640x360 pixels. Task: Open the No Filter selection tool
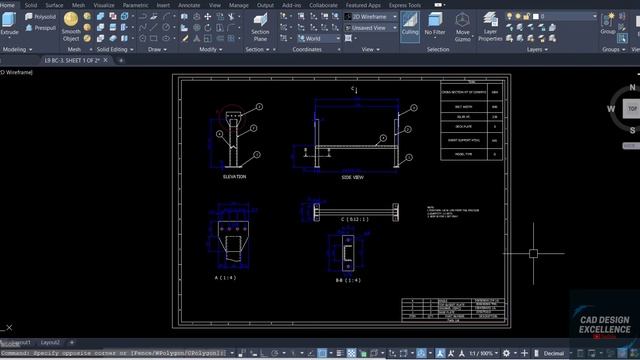pos(435,24)
